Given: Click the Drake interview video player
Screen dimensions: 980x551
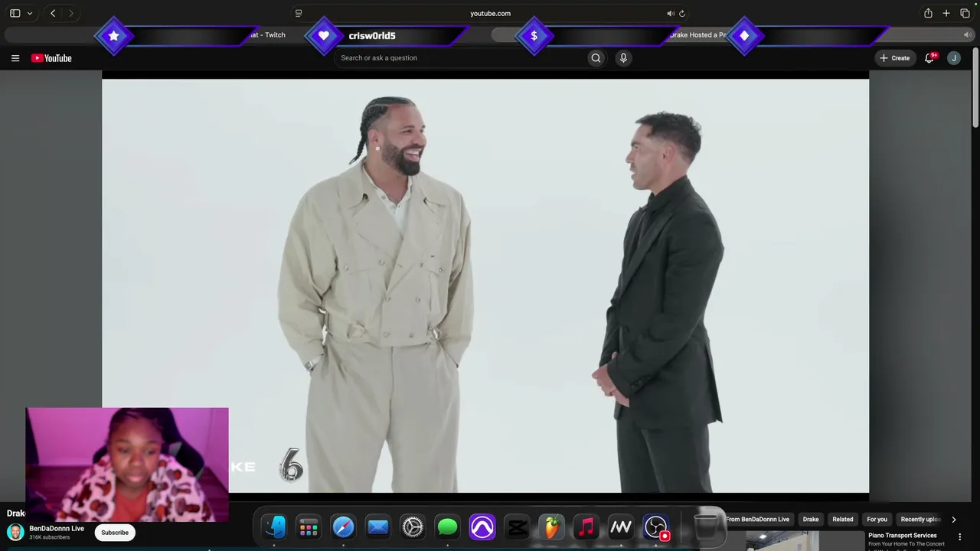Looking at the screenshot, I should tap(485, 286).
